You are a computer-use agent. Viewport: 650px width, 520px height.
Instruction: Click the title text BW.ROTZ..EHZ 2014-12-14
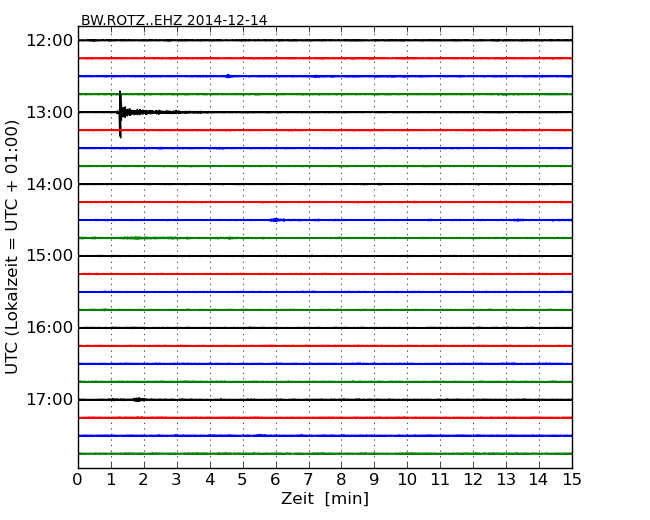[174, 20]
